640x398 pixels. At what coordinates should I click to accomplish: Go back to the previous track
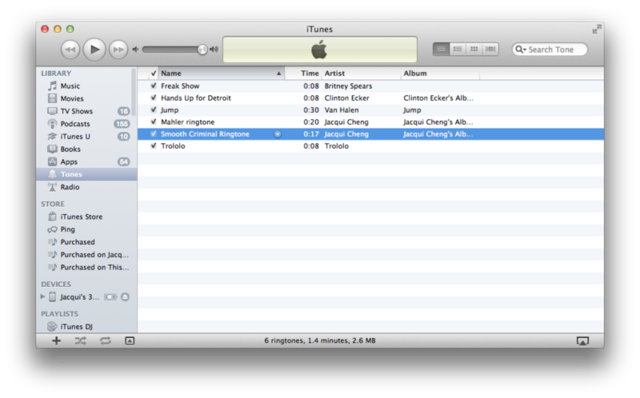coord(70,49)
